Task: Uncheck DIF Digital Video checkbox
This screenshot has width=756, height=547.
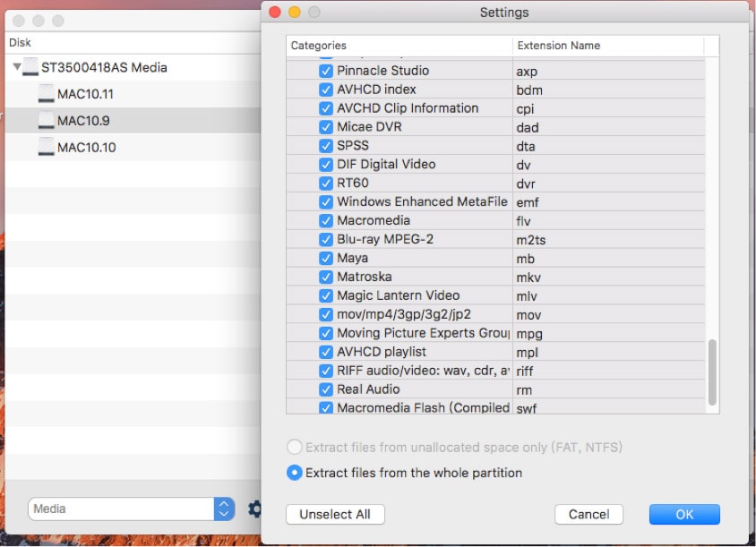Action: click(x=326, y=165)
